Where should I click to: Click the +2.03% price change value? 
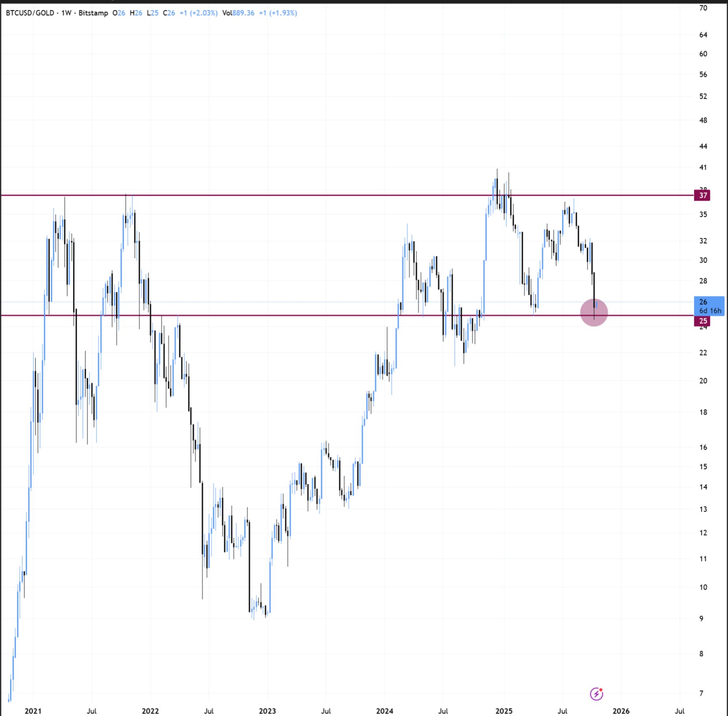pos(204,13)
